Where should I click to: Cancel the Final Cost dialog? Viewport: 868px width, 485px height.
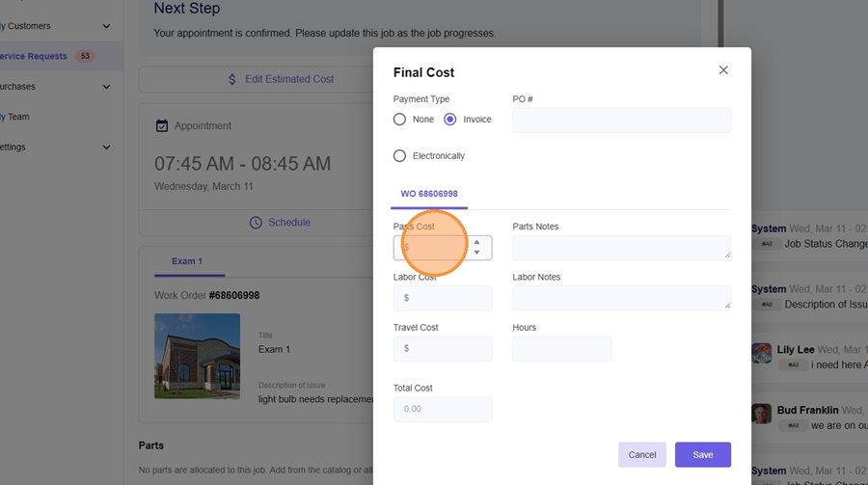tap(641, 455)
